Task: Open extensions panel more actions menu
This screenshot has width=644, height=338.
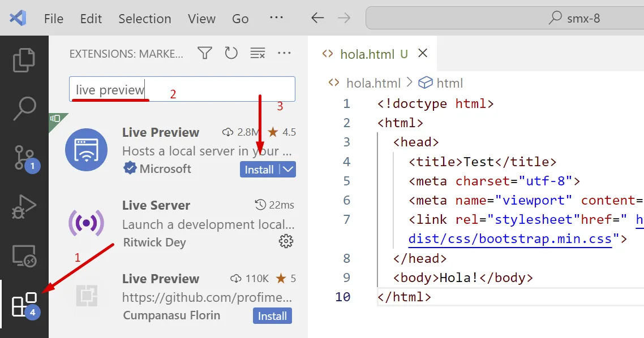Action: (284, 53)
